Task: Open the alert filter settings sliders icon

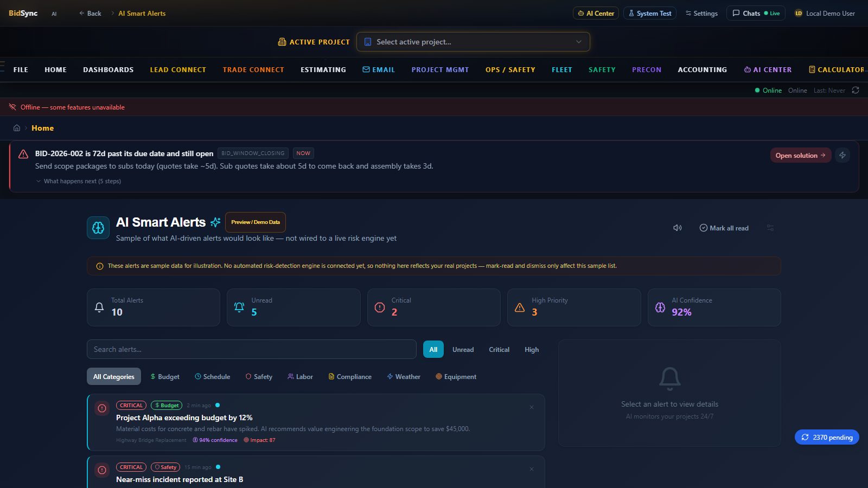Action: click(x=770, y=228)
